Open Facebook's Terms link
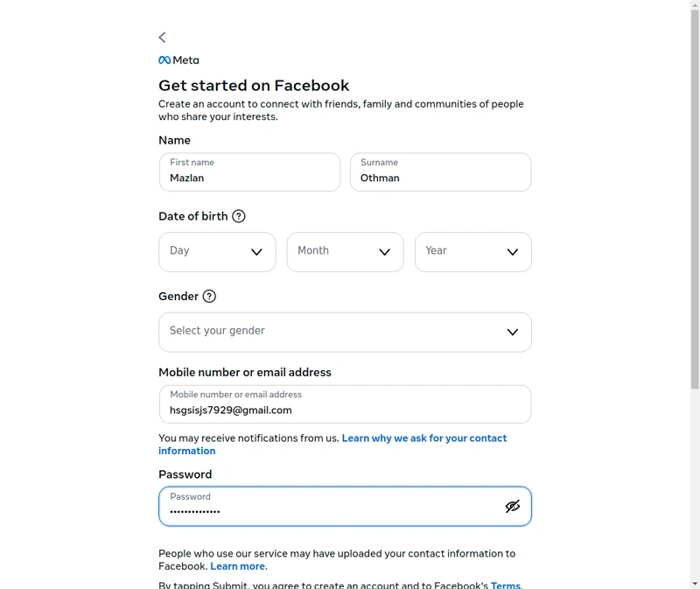700x589 pixels. [506, 585]
